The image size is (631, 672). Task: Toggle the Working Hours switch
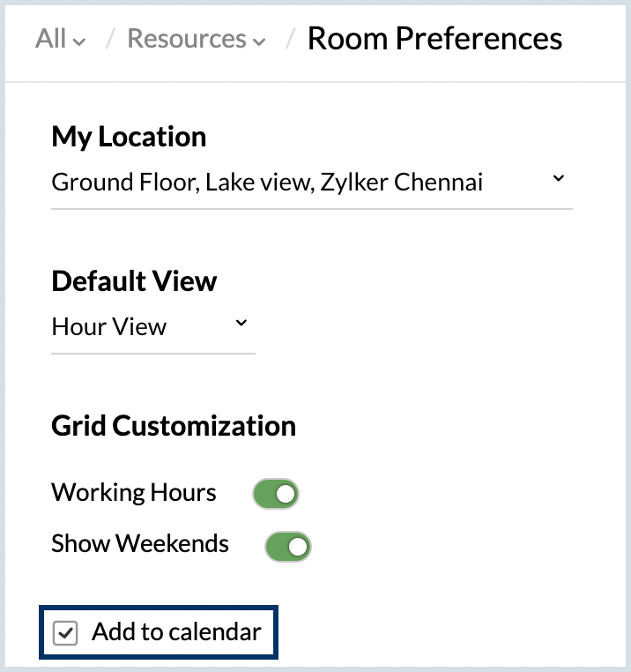point(276,494)
